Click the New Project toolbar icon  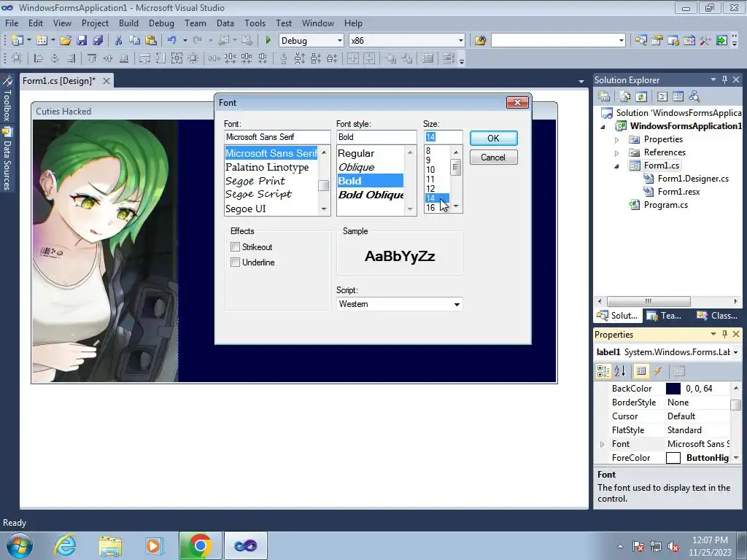pyautogui.click(x=18, y=41)
